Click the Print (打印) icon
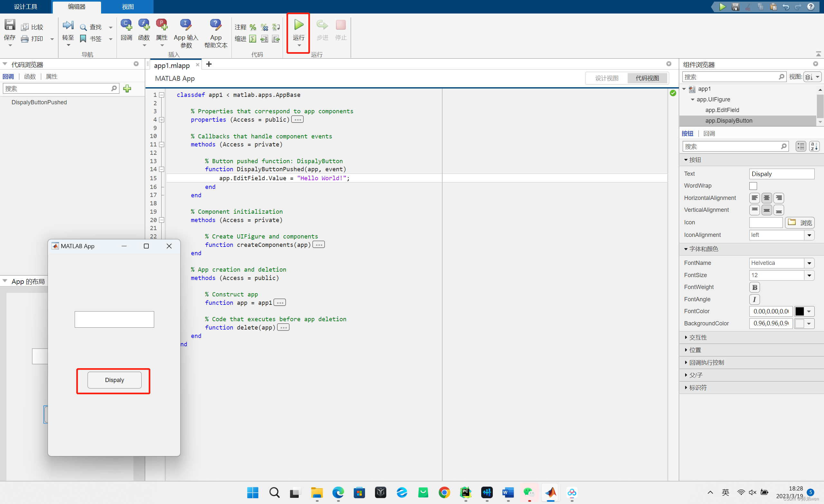 pos(25,39)
